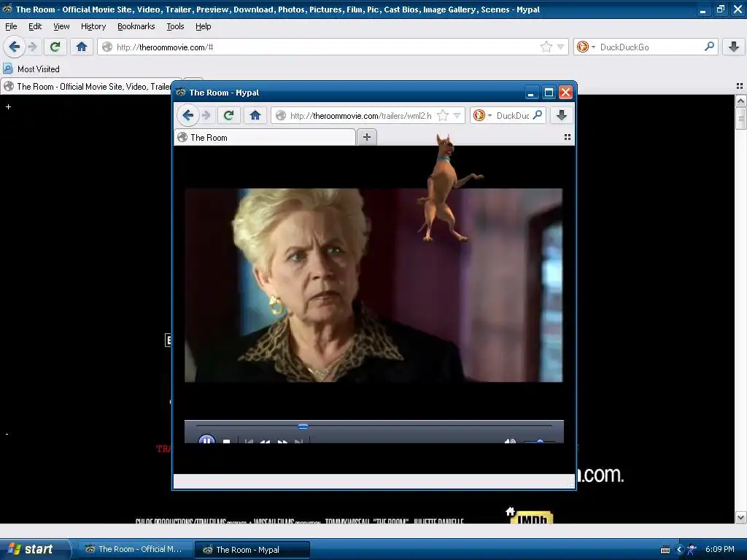Expand hidden system tray icons
This screenshot has height=560, width=747.
(680, 550)
